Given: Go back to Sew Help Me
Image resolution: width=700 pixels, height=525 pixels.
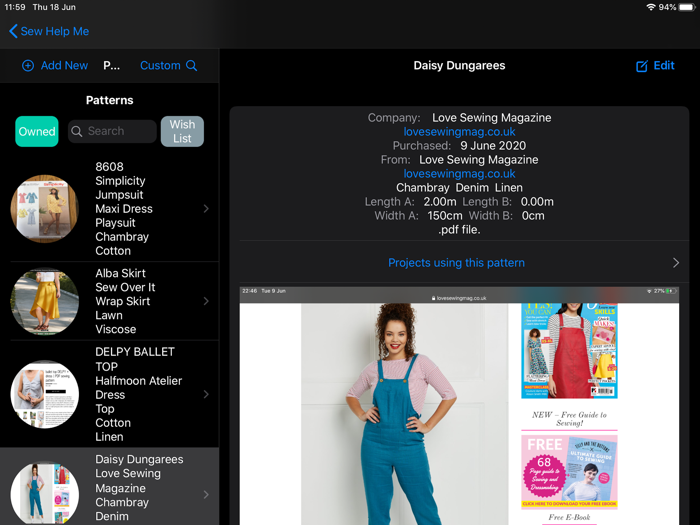Looking at the screenshot, I should 49,31.
